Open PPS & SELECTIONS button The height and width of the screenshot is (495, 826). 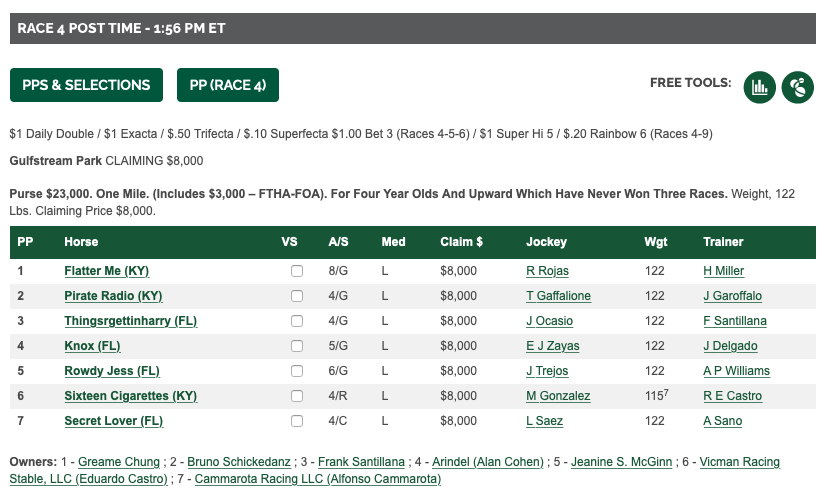(86, 85)
